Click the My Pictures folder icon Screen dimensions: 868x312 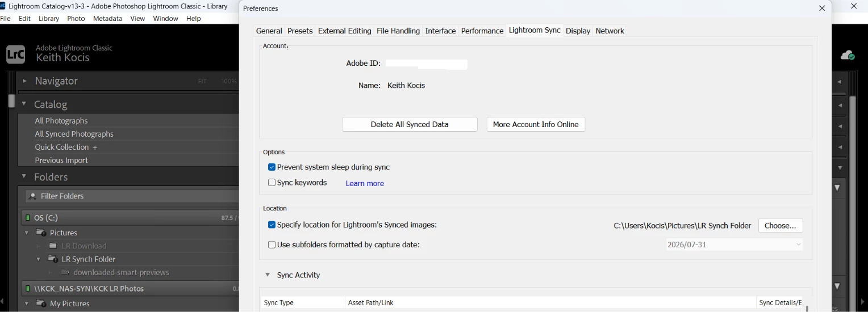point(41,303)
